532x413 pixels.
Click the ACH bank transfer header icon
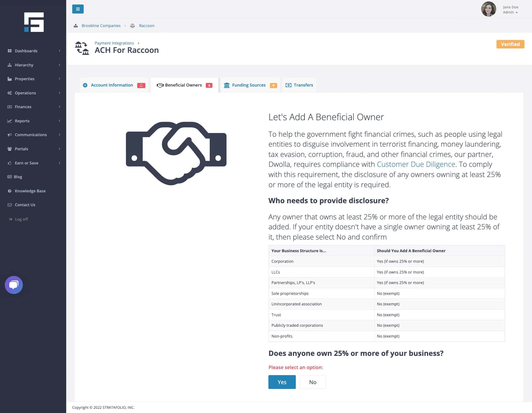click(82, 48)
